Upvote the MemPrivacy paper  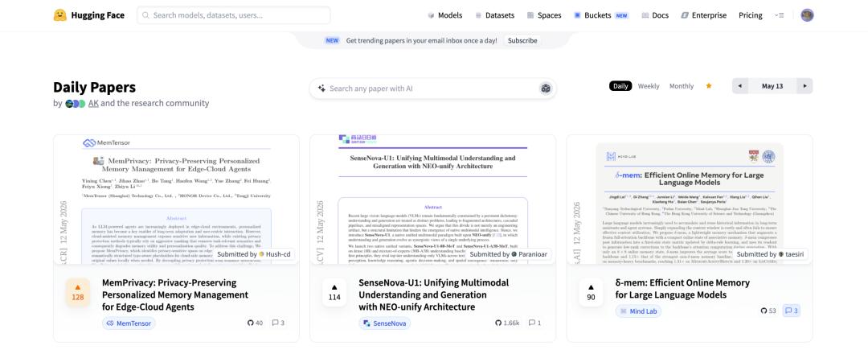77,292
